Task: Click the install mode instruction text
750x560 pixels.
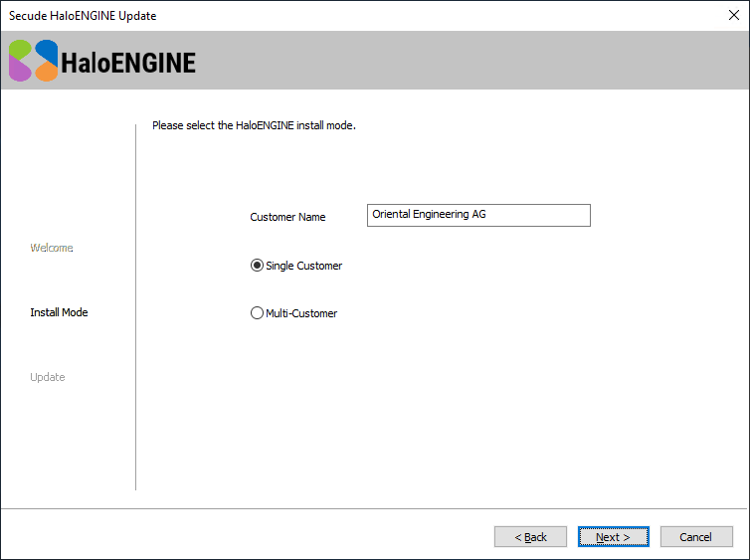Action: [254, 126]
